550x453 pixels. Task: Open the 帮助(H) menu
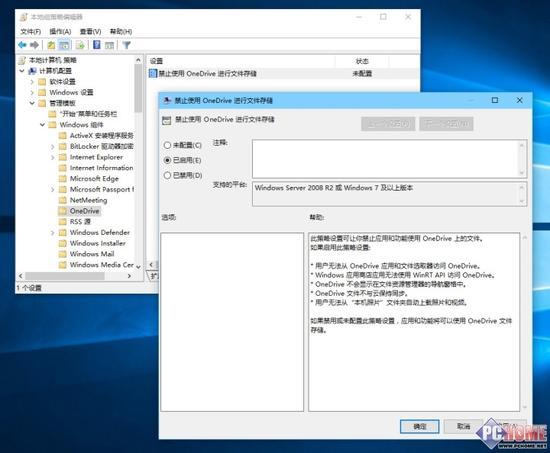point(121,32)
